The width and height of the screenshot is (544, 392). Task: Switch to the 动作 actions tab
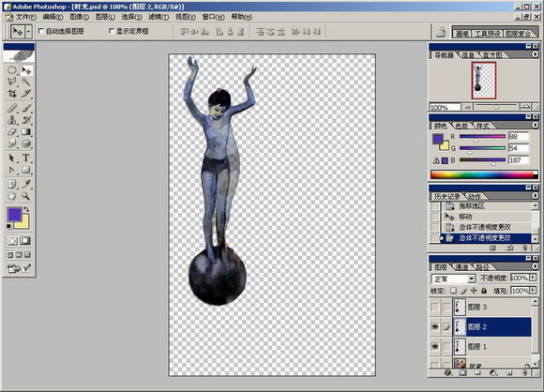pos(475,196)
